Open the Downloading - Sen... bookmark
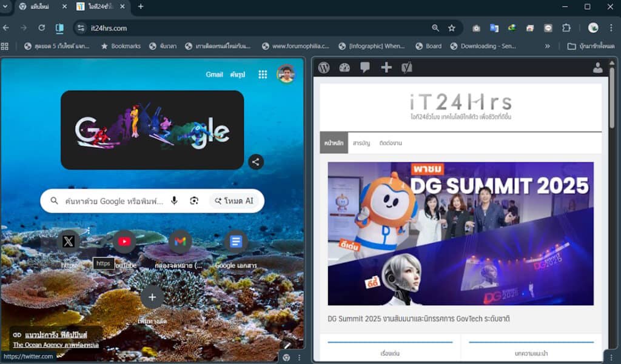 point(483,46)
